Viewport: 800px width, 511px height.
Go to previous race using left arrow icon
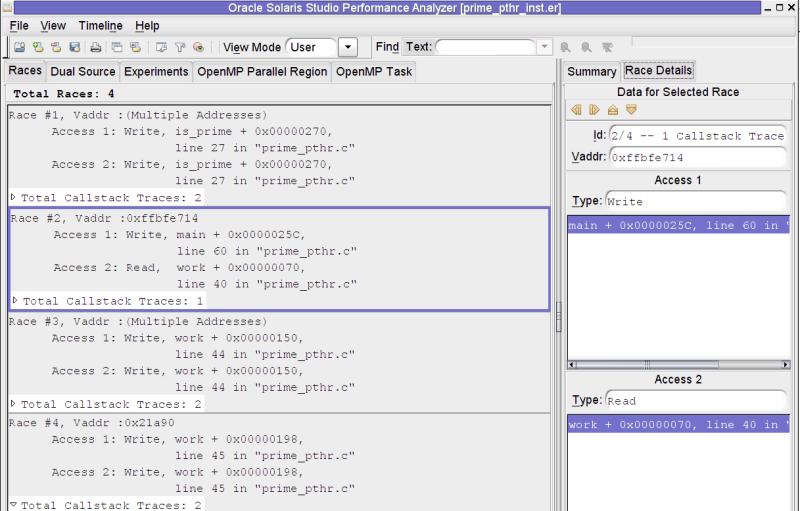coord(577,110)
